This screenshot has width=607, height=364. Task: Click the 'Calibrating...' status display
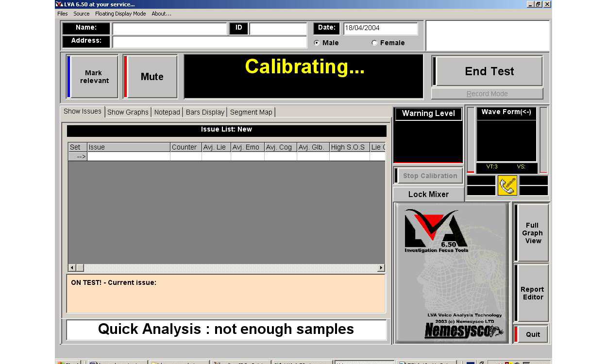click(303, 77)
